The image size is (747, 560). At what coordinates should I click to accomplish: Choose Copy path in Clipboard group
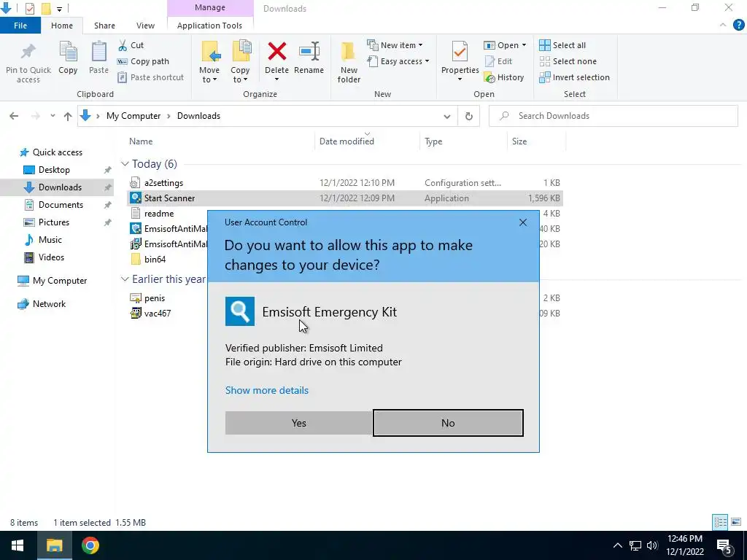coord(144,61)
